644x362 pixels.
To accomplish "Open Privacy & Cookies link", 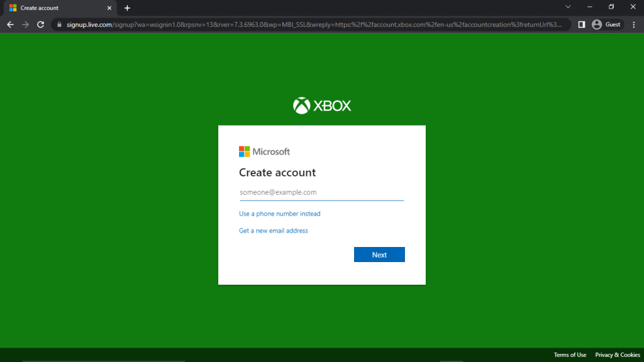I will click(x=618, y=355).
